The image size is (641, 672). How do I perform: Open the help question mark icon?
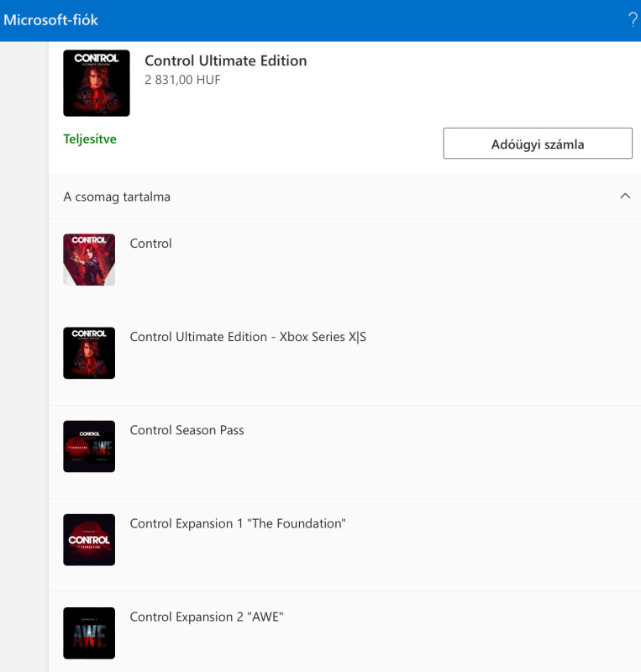(x=633, y=19)
